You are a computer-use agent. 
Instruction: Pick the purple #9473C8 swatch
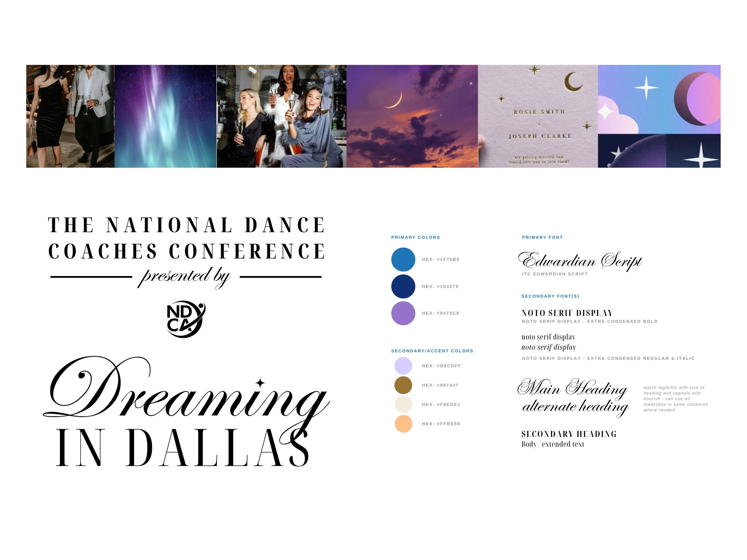(403, 313)
